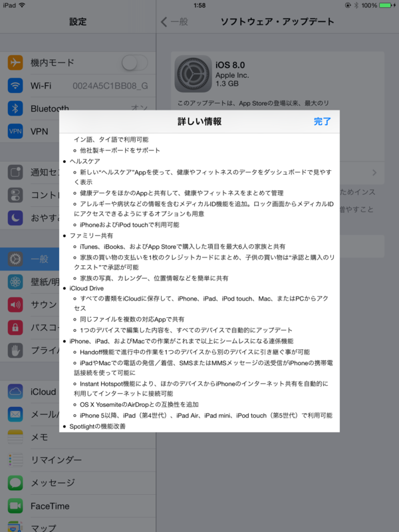Open the メモ settings row
399x532 pixels.
[x=78, y=437]
